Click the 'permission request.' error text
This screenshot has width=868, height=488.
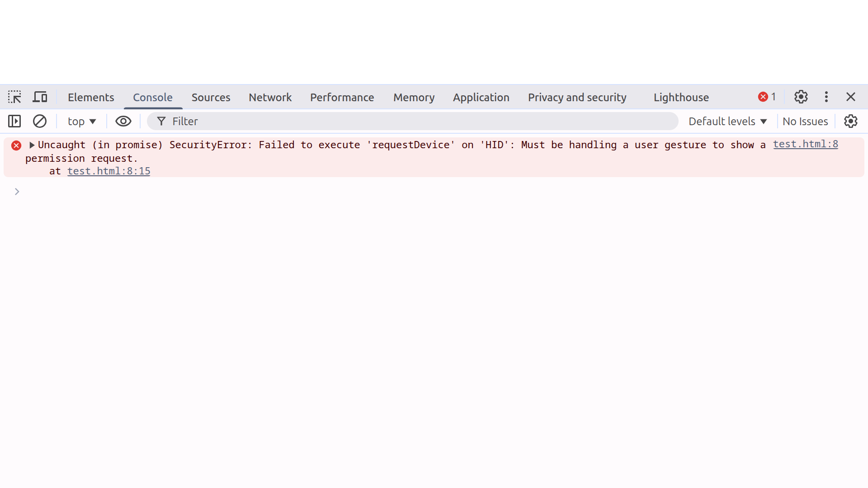(81, 159)
